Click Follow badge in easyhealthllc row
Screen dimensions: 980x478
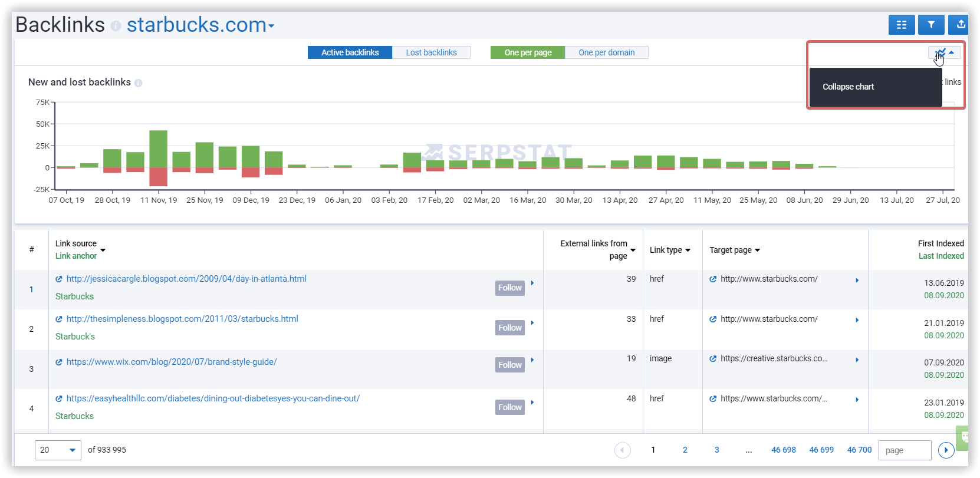pyautogui.click(x=510, y=407)
